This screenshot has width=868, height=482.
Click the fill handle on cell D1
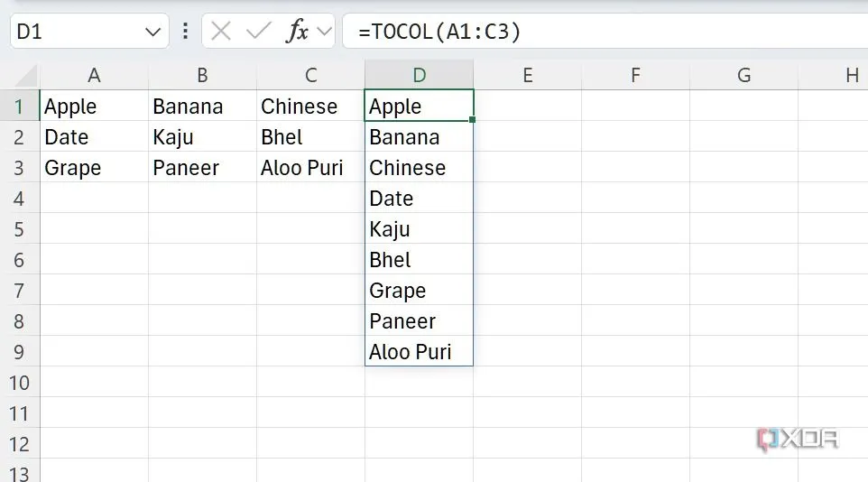[473, 119]
